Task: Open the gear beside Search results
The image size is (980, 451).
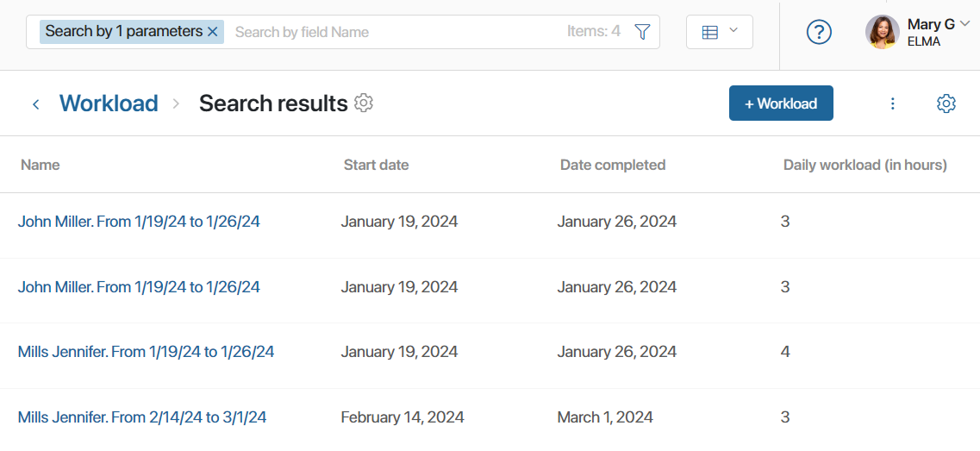Action: pos(364,103)
